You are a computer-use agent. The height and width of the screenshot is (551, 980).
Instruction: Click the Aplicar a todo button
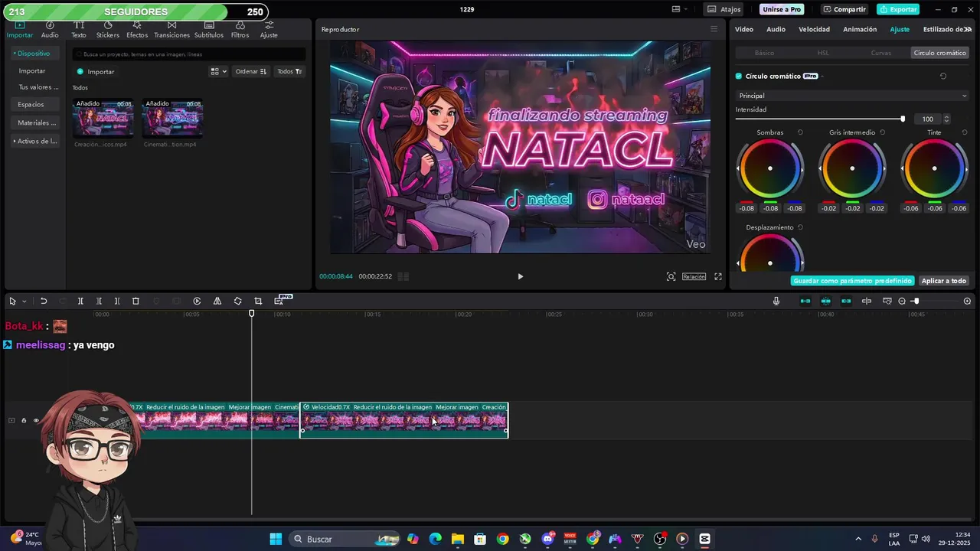point(944,281)
